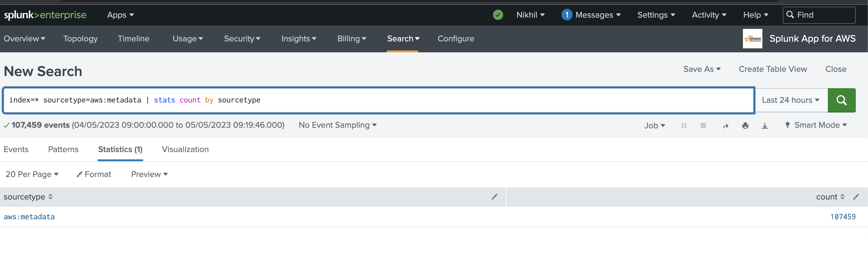Export results with the download icon
This screenshot has width=868, height=264.
point(765,126)
